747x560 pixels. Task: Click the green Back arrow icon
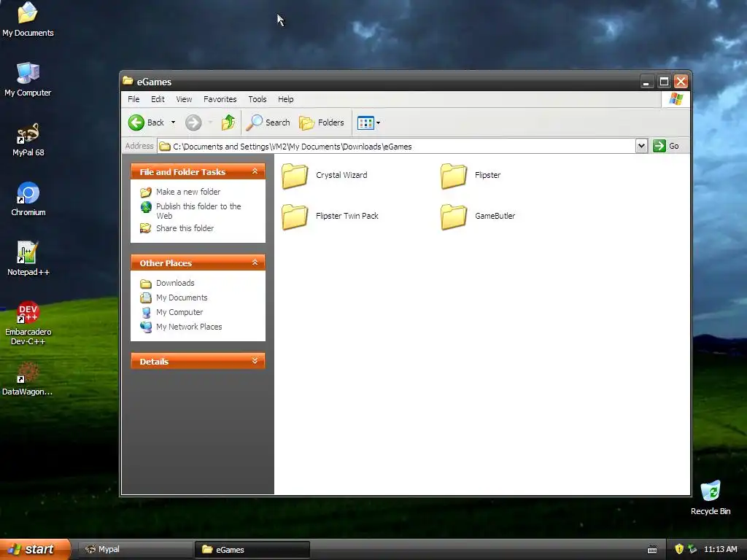[136, 122]
